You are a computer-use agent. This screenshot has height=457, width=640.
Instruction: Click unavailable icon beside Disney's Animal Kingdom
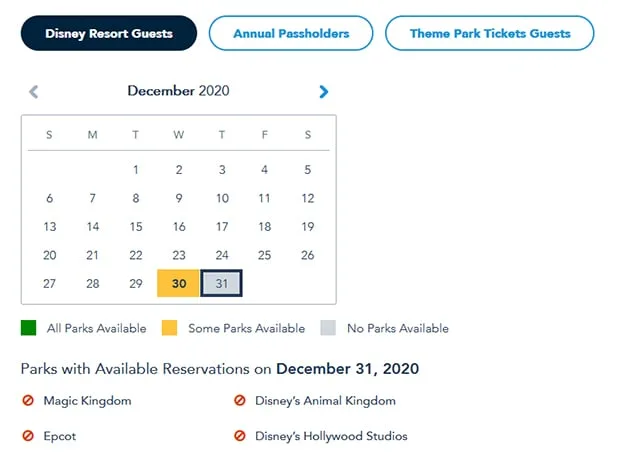pyautogui.click(x=240, y=400)
